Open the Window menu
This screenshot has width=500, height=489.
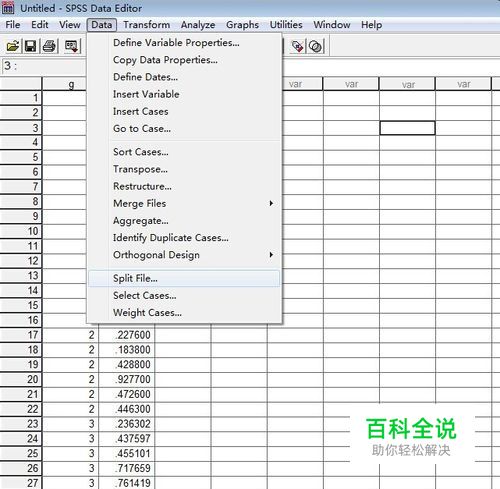click(x=332, y=25)
